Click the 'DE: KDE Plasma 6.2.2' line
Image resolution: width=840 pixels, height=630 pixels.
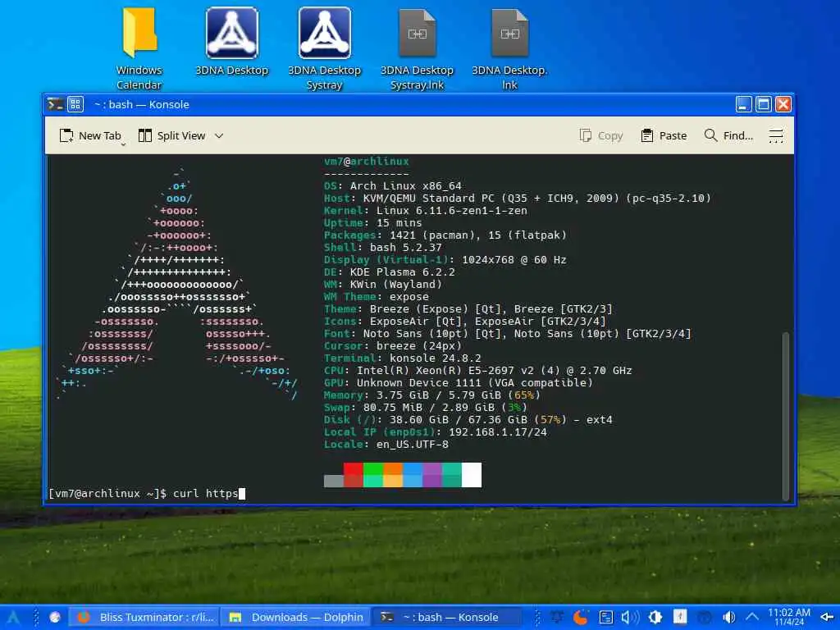click(x=390, y=272)
